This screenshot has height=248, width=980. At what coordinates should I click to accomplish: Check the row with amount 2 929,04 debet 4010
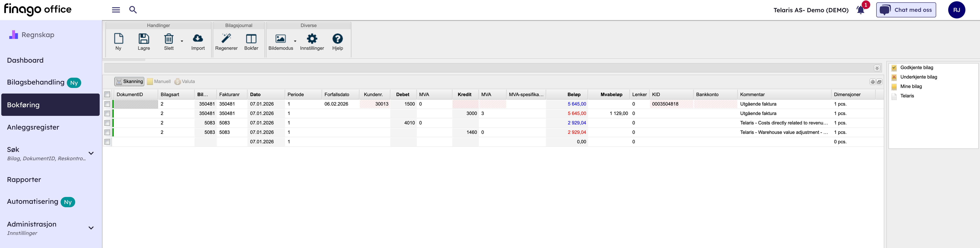click(x=107, y=123)
